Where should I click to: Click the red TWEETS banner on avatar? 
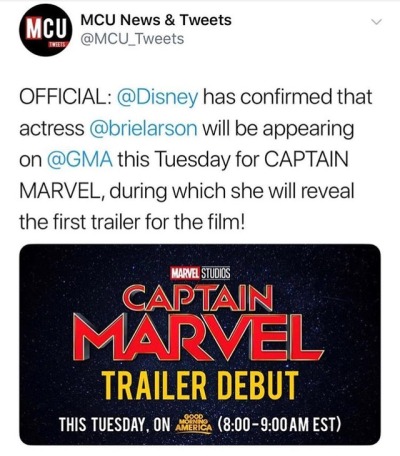coord(60,44)
